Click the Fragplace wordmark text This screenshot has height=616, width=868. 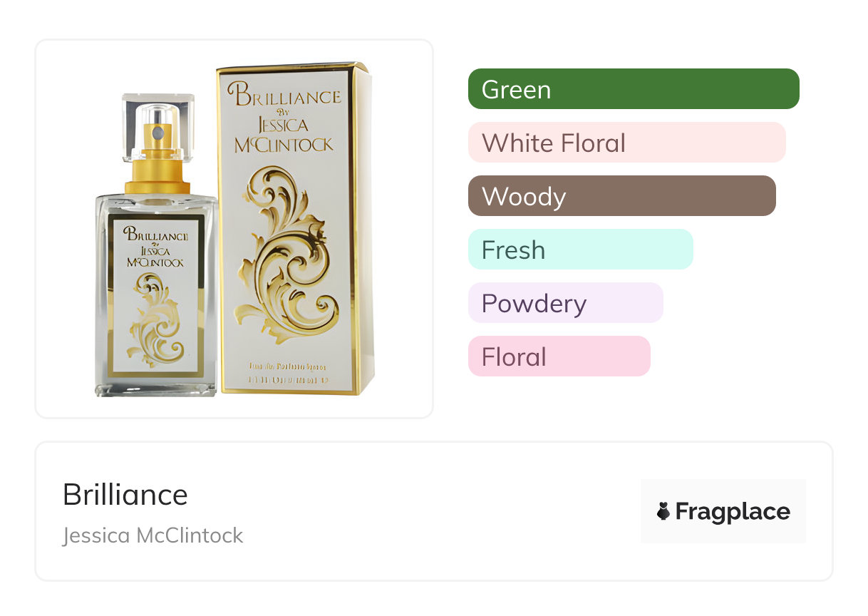[733, 511]
